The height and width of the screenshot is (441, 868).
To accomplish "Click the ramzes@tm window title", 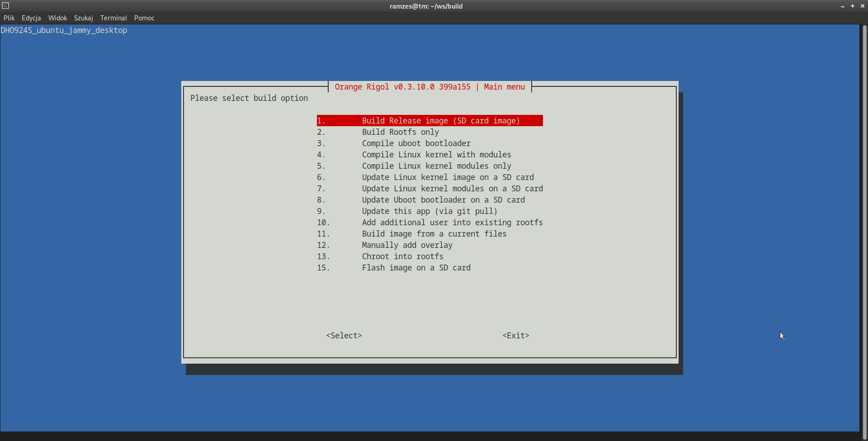I will coord(426,6).
